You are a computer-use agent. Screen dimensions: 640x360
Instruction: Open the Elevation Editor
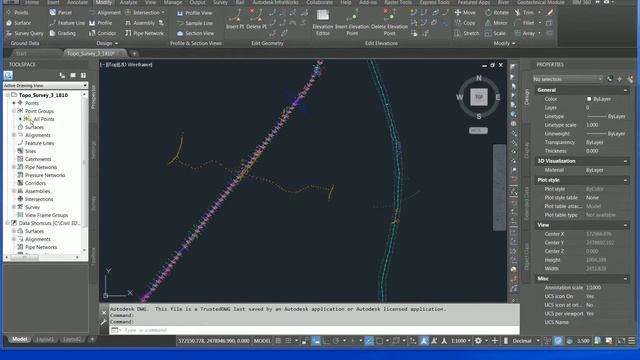[x=322, y=23]
